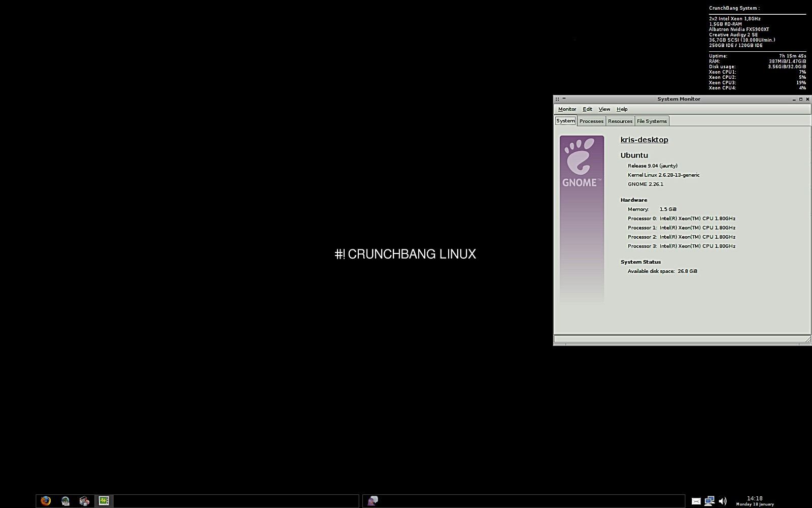Open the second launcher icon beside Firefox
812x508 pixels.
click(65, 501)
